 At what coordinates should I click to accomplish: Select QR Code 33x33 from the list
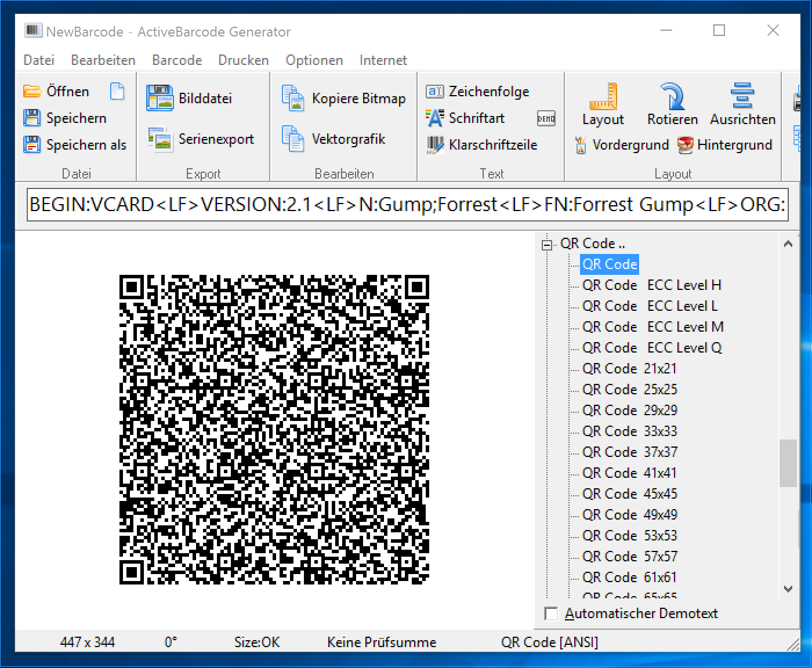[629, 431]
